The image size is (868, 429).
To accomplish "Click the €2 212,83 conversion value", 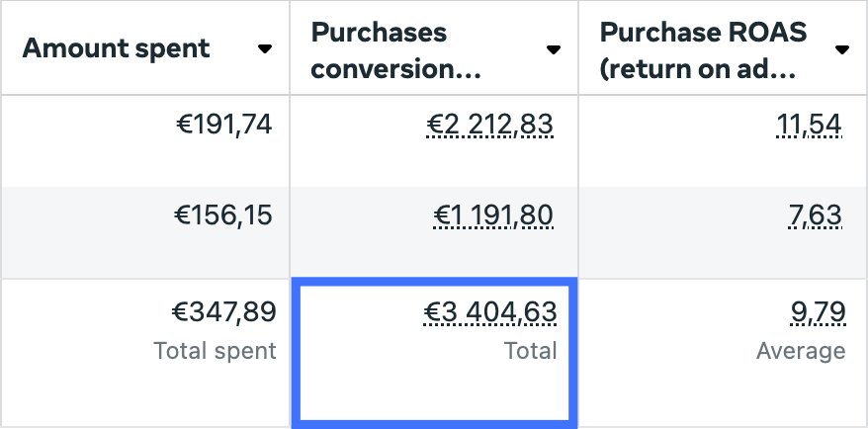I will [490, 126].
